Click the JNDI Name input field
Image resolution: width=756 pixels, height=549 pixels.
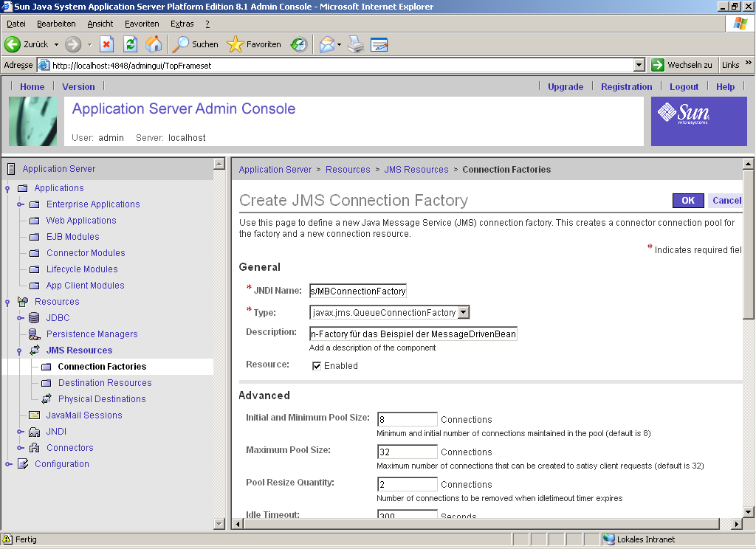point(358,291)
